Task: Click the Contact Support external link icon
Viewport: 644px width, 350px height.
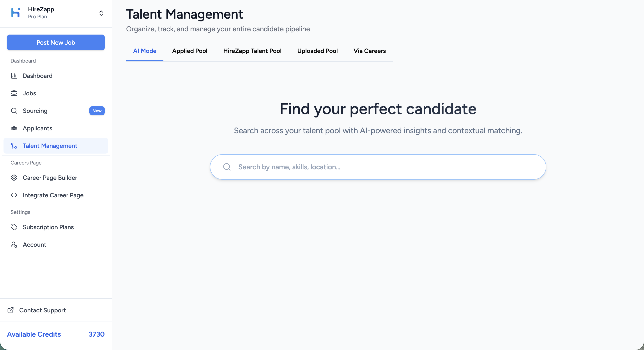Action: 11,310
